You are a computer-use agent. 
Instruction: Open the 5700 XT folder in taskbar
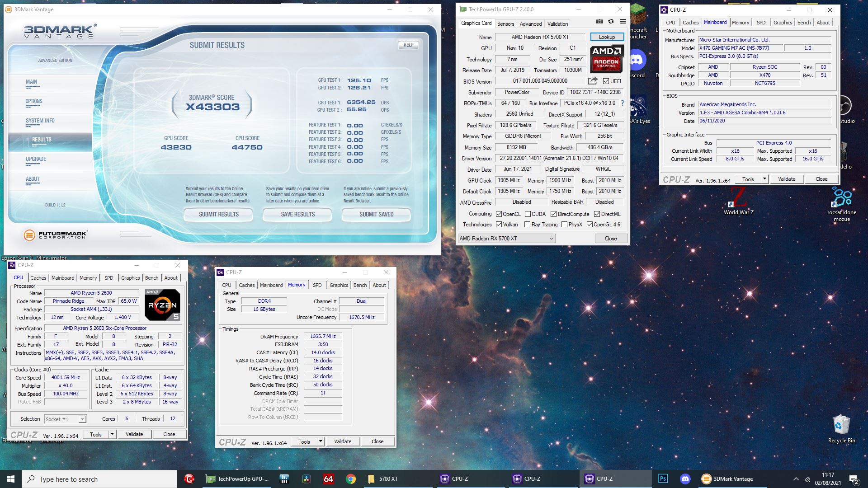pyautogui.click(x=398, y=479)
